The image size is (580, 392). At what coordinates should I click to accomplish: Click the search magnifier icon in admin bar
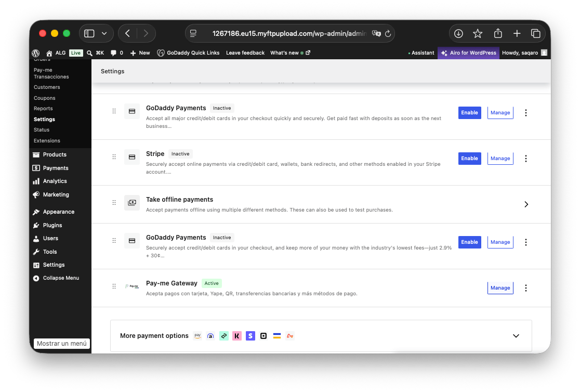pos(89,53)
